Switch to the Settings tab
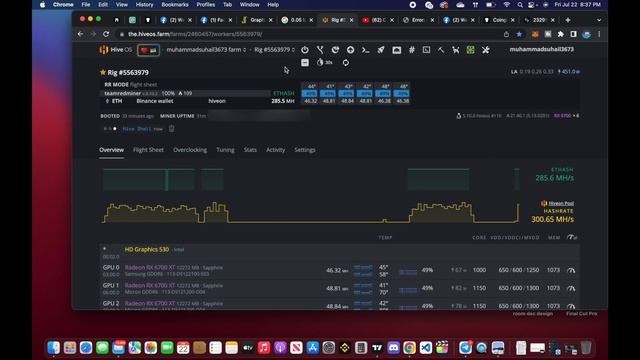 tap(305, 150)
